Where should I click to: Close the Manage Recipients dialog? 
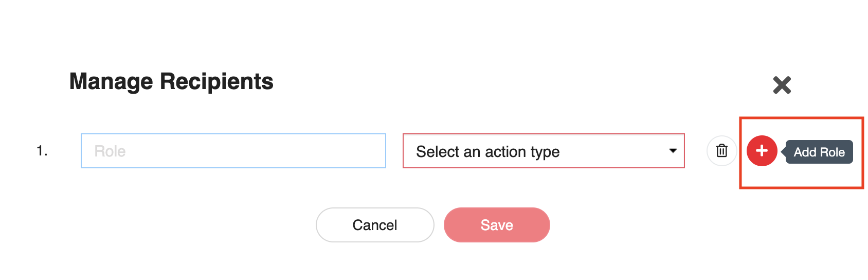click(x=782, y=85)
